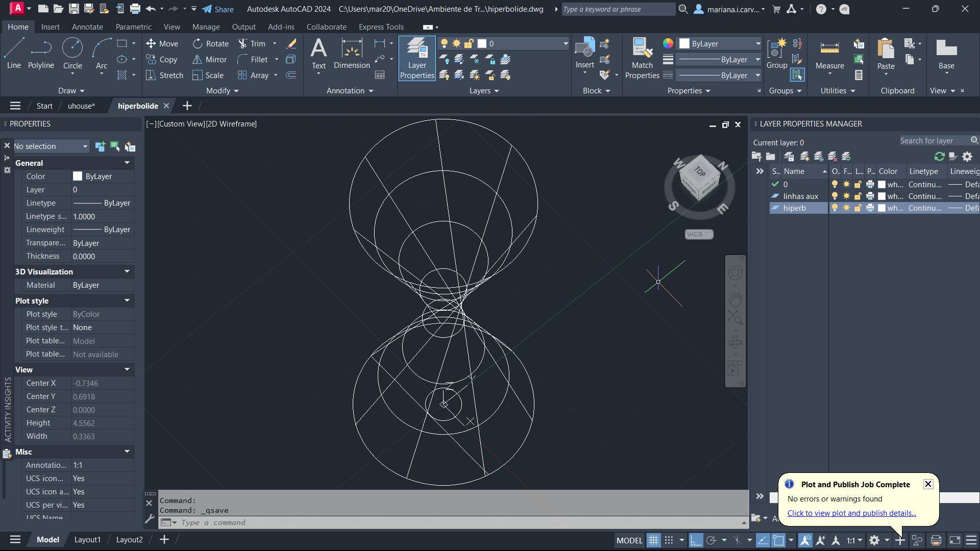Open the No selection dropdown
Screen dimensions: 980x551
coord(51,146)
